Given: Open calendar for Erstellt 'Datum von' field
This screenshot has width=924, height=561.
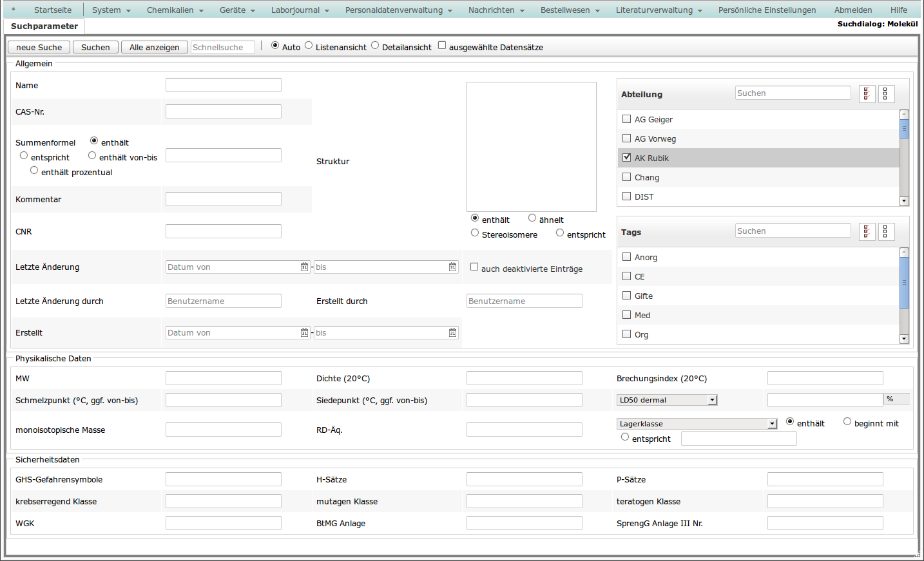Looking at the screenshot, I should (x=304, y=333).
